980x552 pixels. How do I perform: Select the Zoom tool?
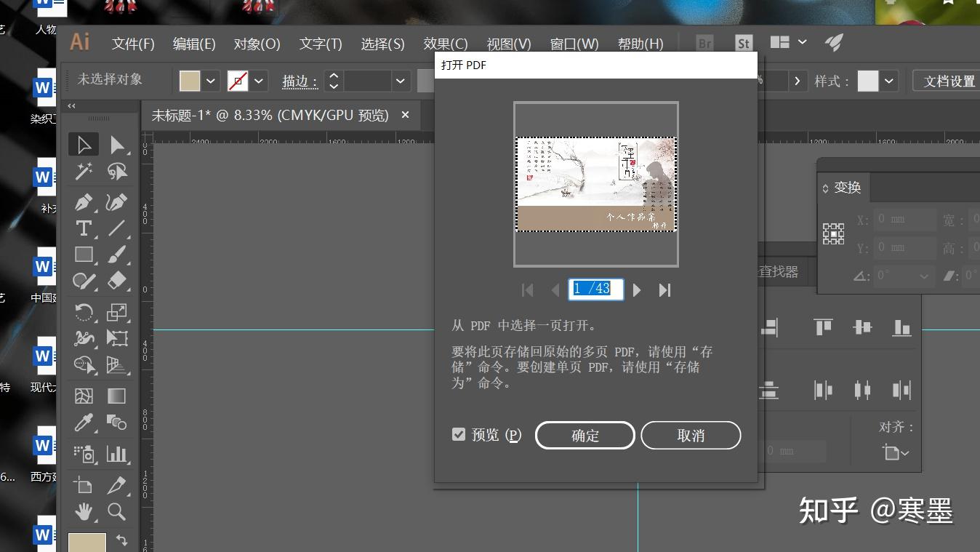(x=117, y=511)
